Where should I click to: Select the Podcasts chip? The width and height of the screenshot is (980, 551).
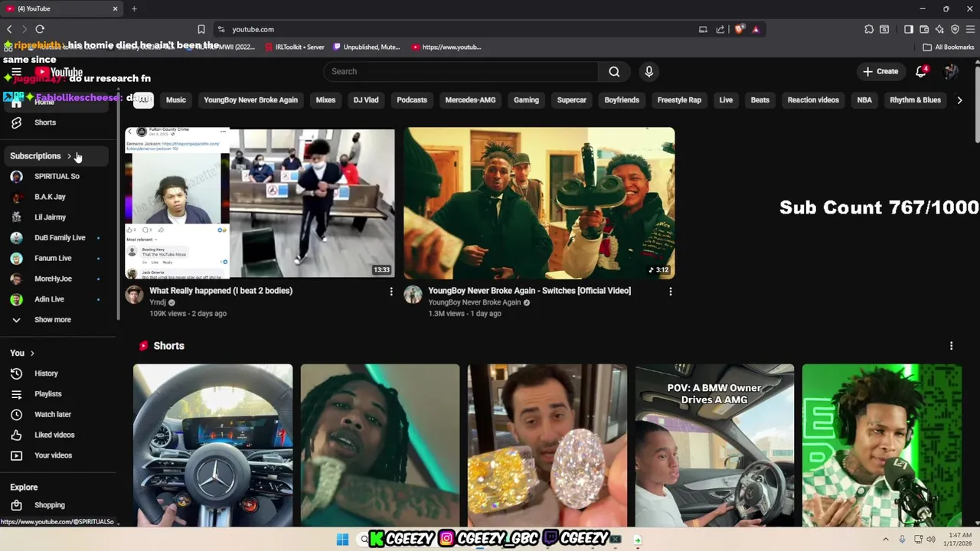(412, 99)
